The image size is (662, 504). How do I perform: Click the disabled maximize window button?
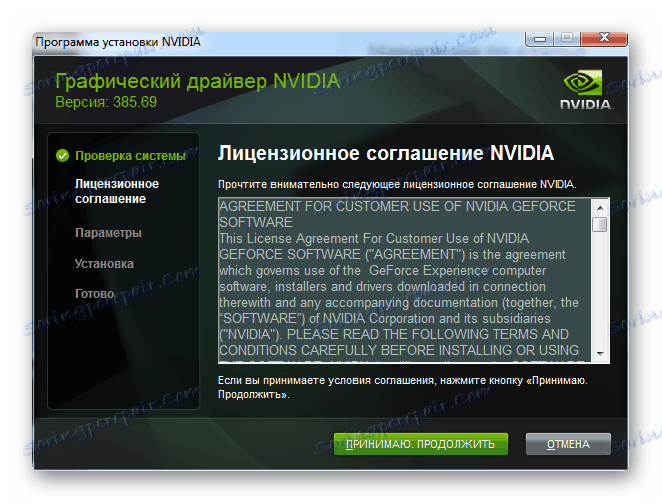(x=567, y=38)
